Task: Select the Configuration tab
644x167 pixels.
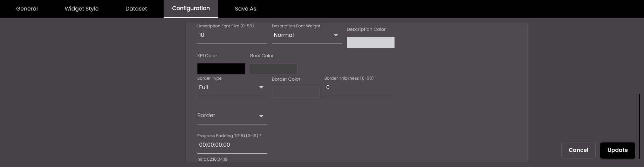Action: coord(191,9)
